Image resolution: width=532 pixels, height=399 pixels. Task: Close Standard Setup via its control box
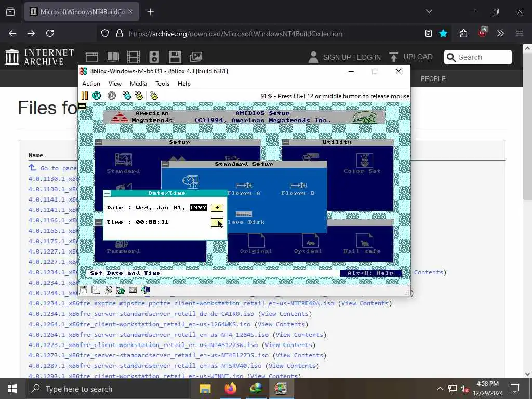pos(165,164)
